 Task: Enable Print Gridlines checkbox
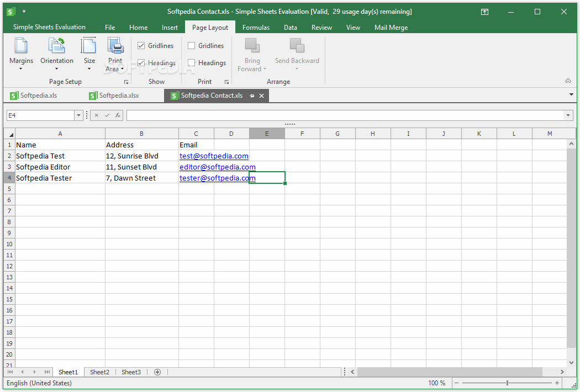[x=191, y=45]
